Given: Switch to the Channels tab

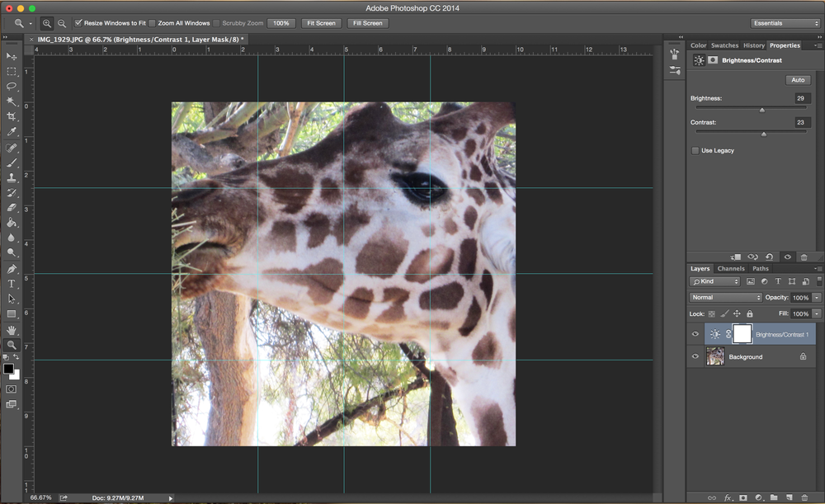Looking at the screenshot, I should pyautogui.click(x=730, y=268).
